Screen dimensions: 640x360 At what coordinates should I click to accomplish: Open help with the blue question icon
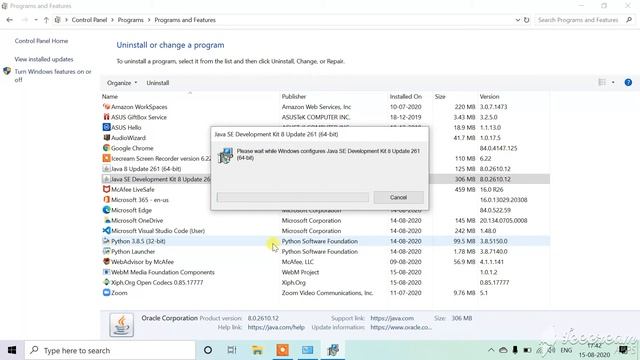(628, 82)
